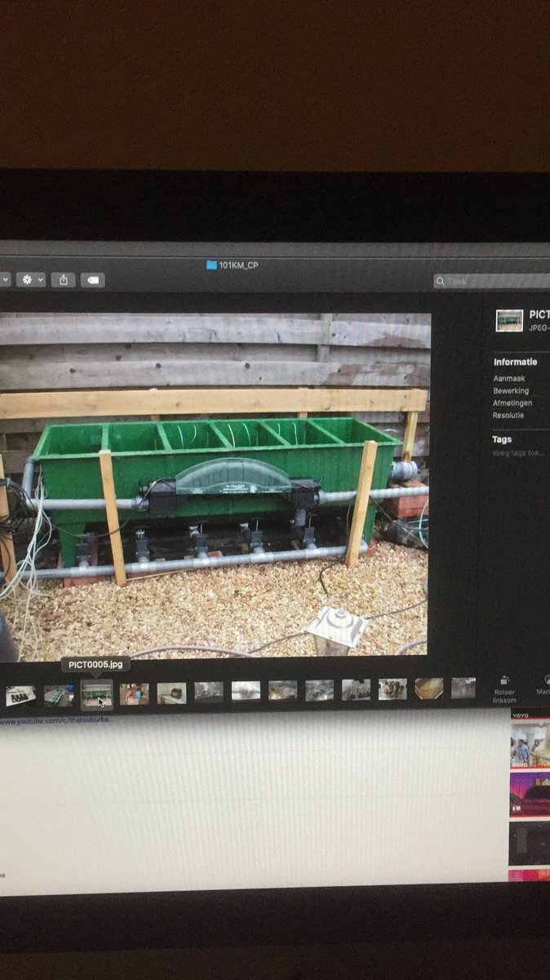Open the top vevo video thumbnail

click(529, 745)
